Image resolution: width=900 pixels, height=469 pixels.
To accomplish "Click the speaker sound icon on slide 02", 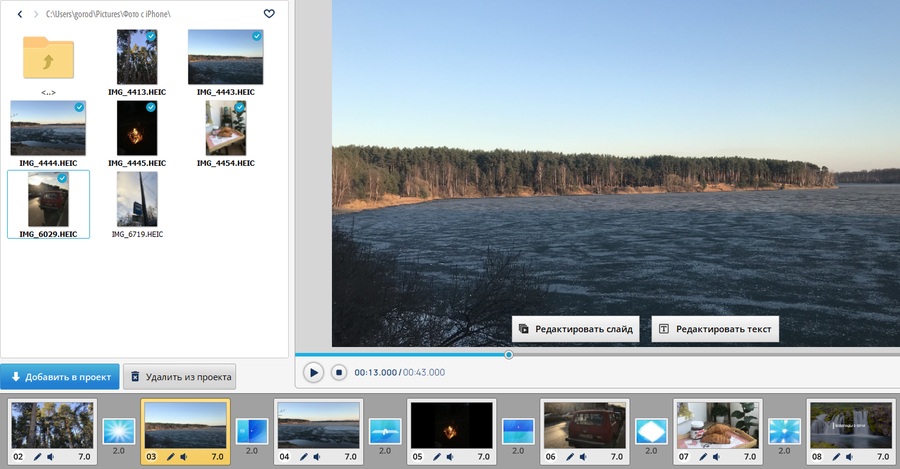I will (50, 456).
